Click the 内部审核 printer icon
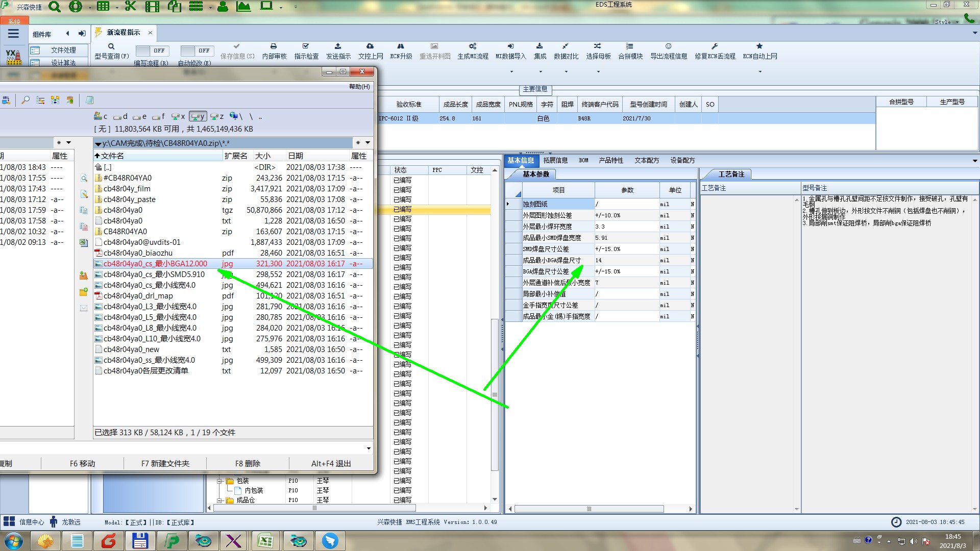 pyautogui.click(x=274, y=46)
